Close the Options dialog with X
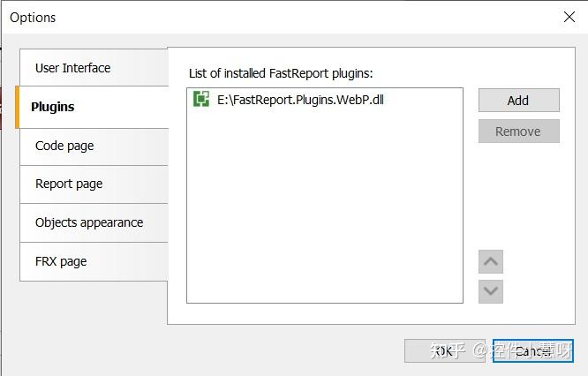Screen dimensions: 588x376 pos(569,17)
